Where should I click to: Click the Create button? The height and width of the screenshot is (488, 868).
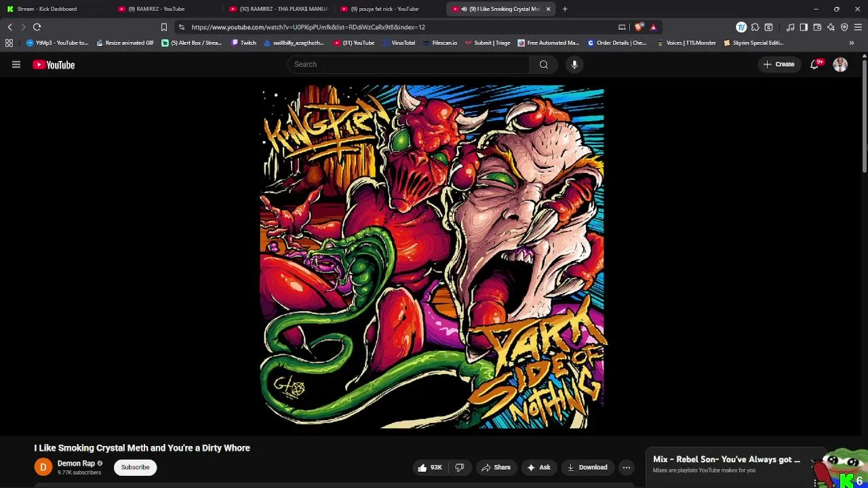point(778,64)
